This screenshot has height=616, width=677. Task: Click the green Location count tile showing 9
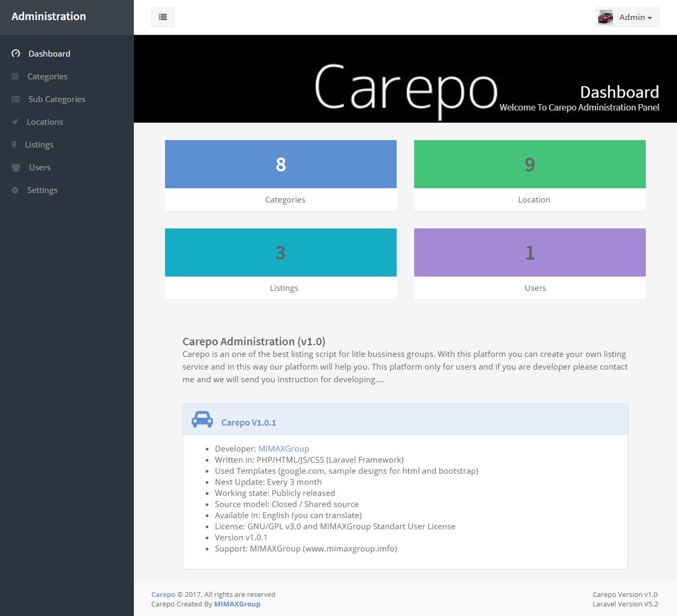(530, 164)
